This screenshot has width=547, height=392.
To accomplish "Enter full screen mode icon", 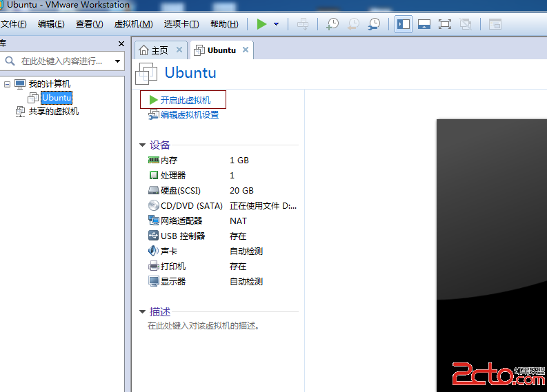I will point(445,24).
